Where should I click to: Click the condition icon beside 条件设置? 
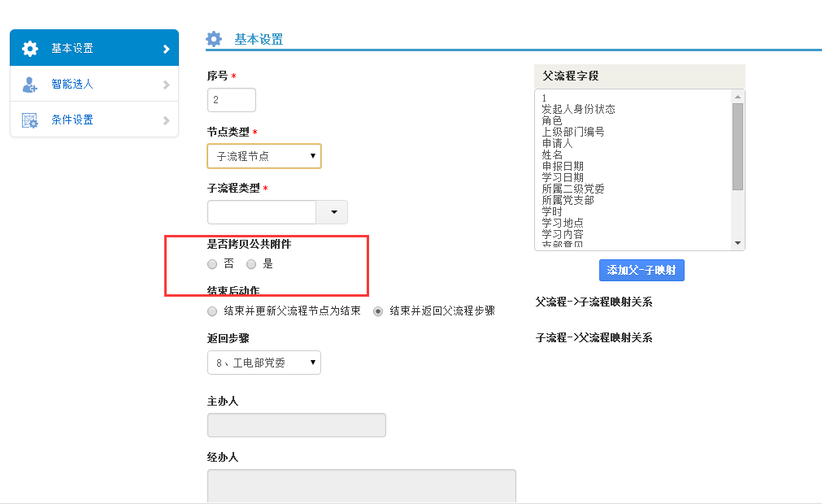(x=30, y=120)
